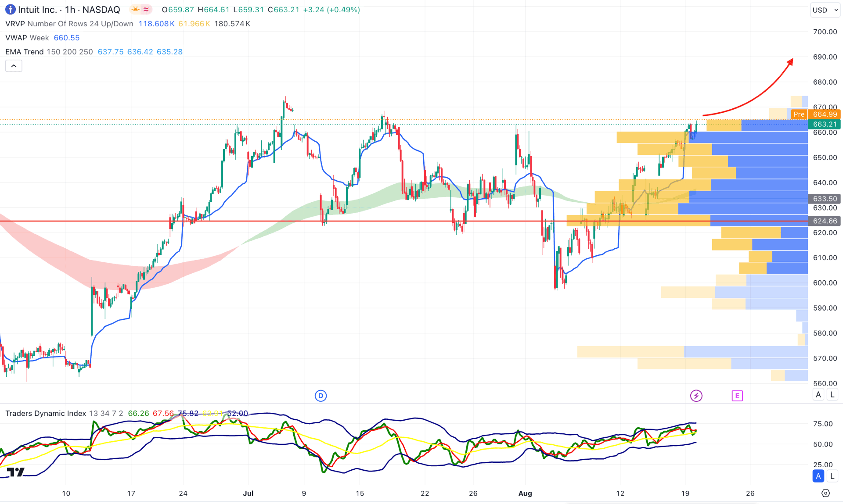Click the Jul date label on time axis
The image size is (843, 504).
[x=248, y=493]
